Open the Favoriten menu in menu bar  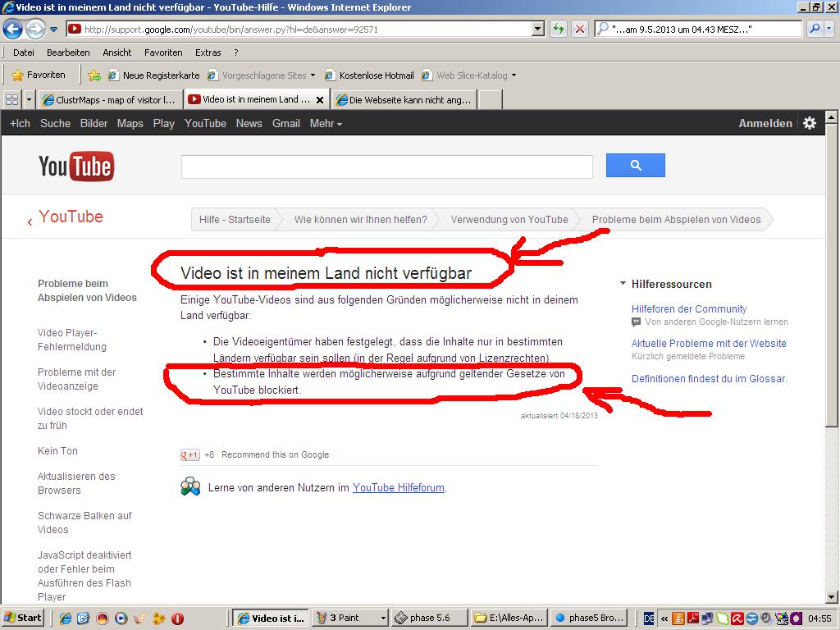point(163,52)
